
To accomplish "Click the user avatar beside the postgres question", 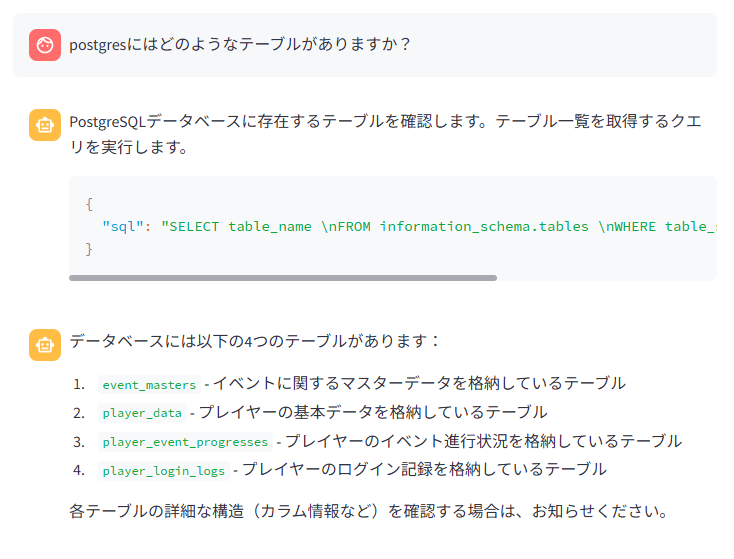I will 45,44.
